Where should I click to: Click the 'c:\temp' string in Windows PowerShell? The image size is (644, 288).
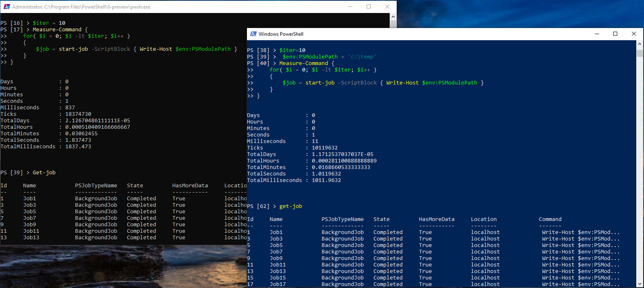click(x=362, y=57)
